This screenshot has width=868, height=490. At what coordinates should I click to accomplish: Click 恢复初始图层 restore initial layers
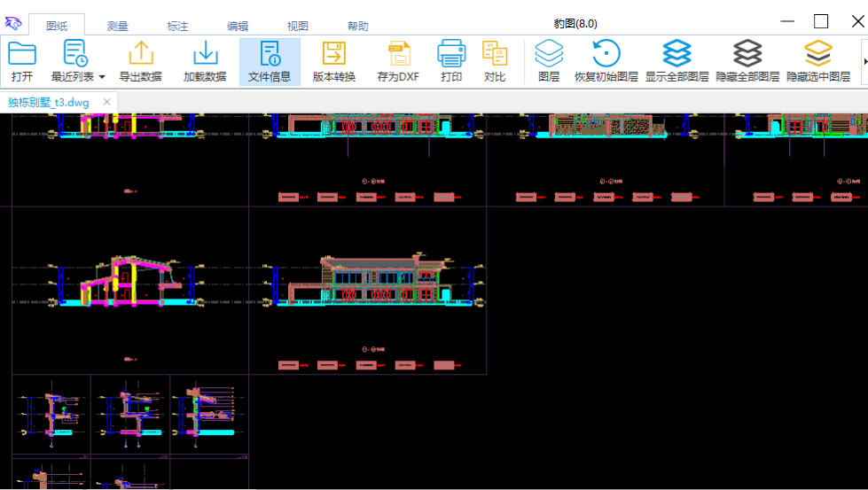click(606, 55)
